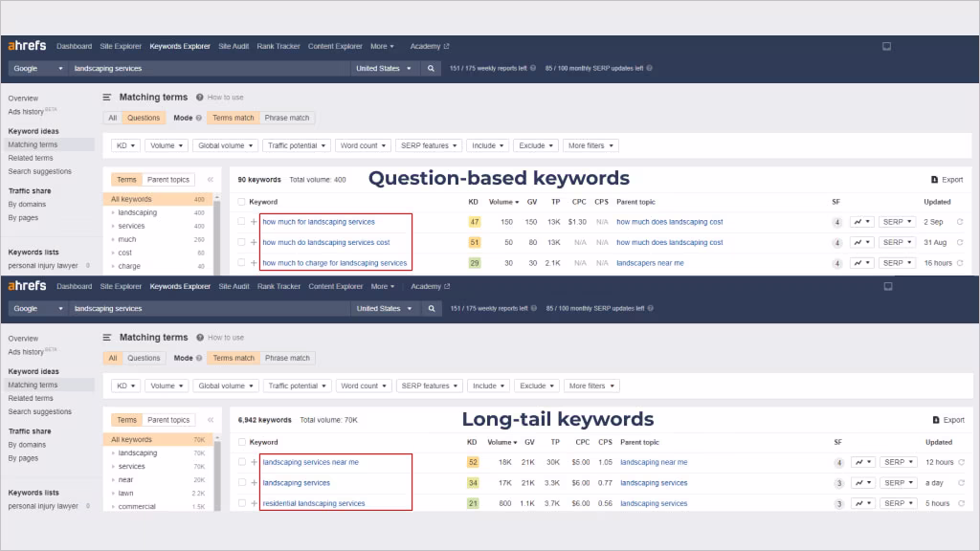The width and height of the screenshot is (980, 551).
Task: Open the Include filter in the Question-based keywords panel
Action: [x=487, y=145]
